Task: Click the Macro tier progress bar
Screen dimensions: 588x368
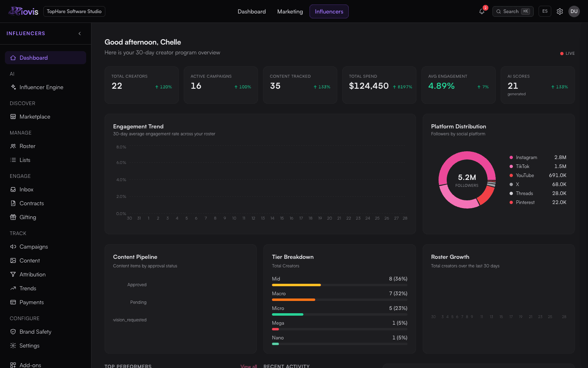Action: coord(340,300)
